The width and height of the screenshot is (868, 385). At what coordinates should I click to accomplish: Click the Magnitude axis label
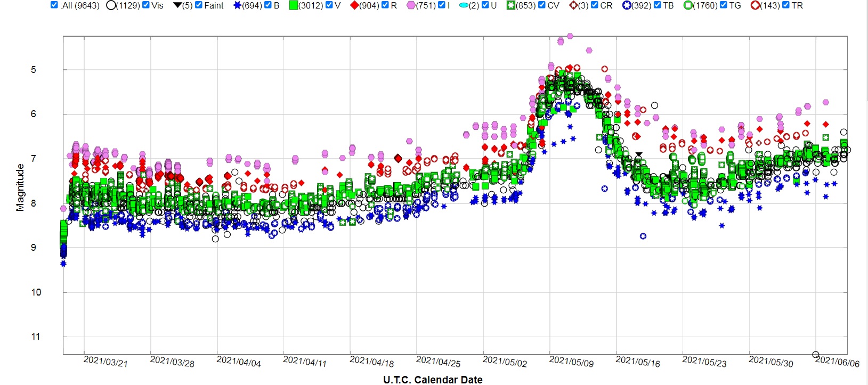[x=20, y=187]
